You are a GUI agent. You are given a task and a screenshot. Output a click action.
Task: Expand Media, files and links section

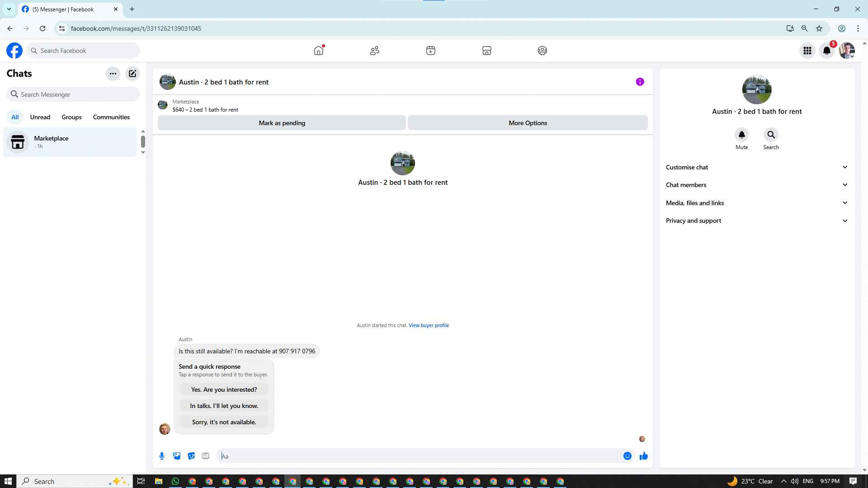[757, 203]
